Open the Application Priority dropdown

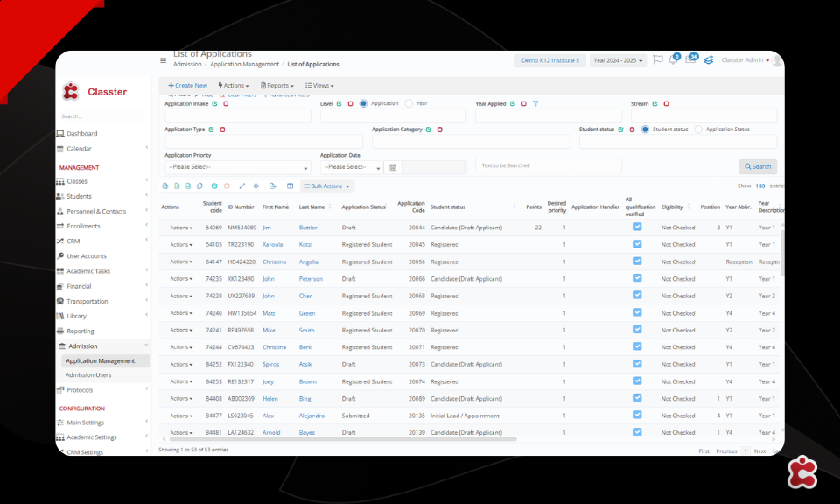237,167
